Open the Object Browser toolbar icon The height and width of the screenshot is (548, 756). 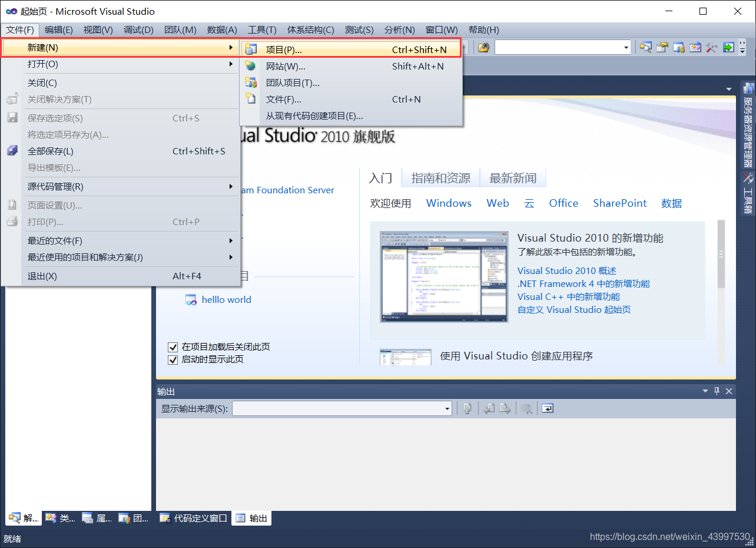click(x=695, y=48)
